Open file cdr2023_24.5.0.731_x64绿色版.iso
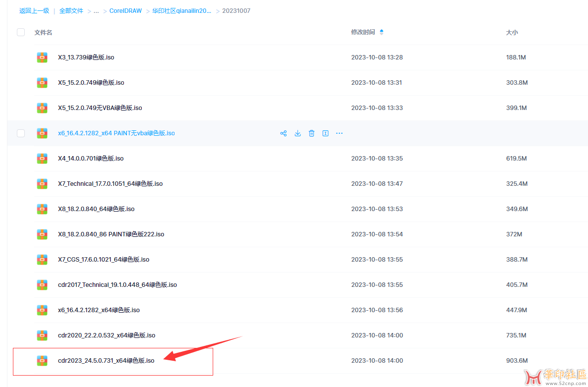Screen dimensions: 588x387 click(x=106, y=361)
